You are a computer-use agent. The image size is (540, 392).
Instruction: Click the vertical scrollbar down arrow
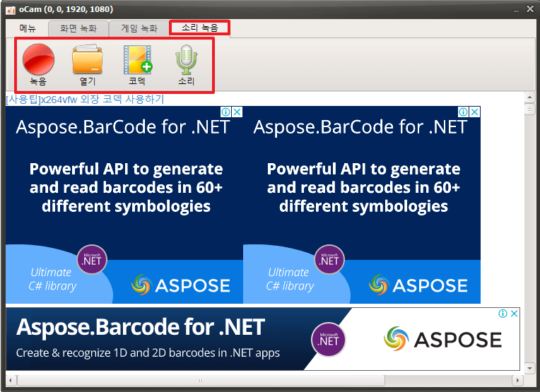(529, 368)
